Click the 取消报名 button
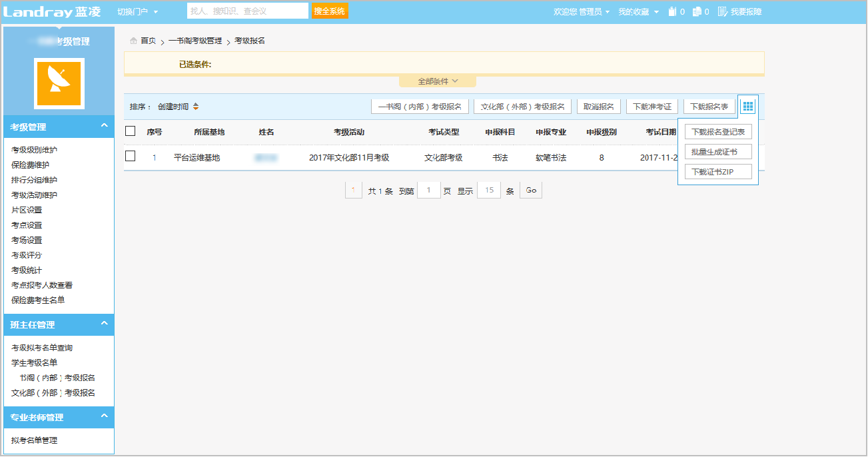Viewport: 868px width, 457px height. pyautogui.click(x=599, y=107)
